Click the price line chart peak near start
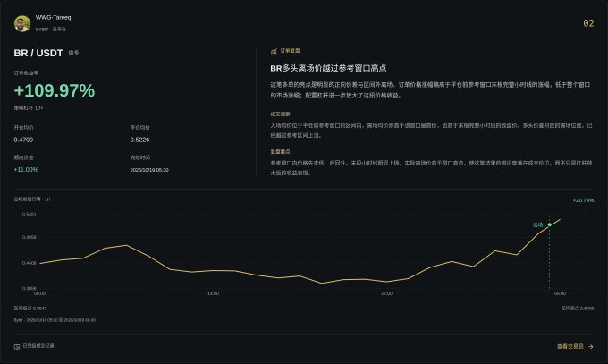Screen dimensions: 608x364 [126, 245]
